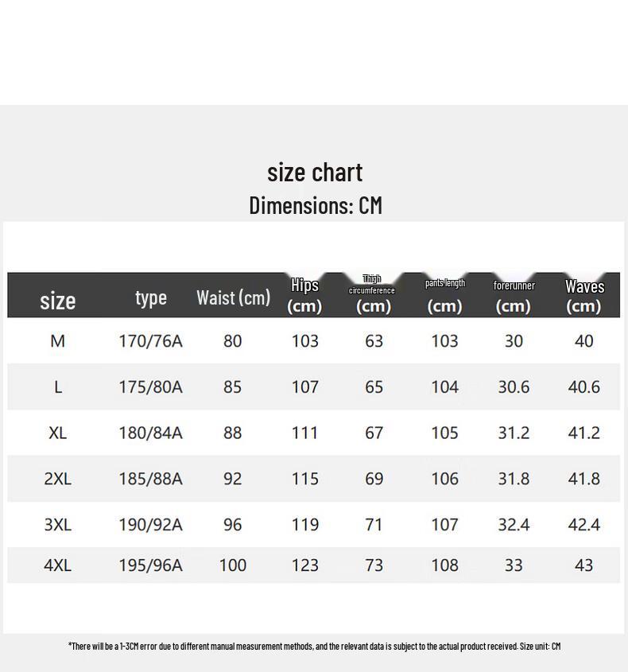Click the 3XL size row label
The height and width of the screenshot is (672, 628).
point(58,525)
